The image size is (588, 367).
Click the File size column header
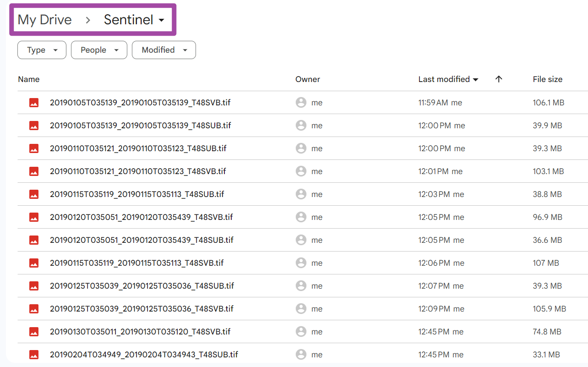point(548,79)
